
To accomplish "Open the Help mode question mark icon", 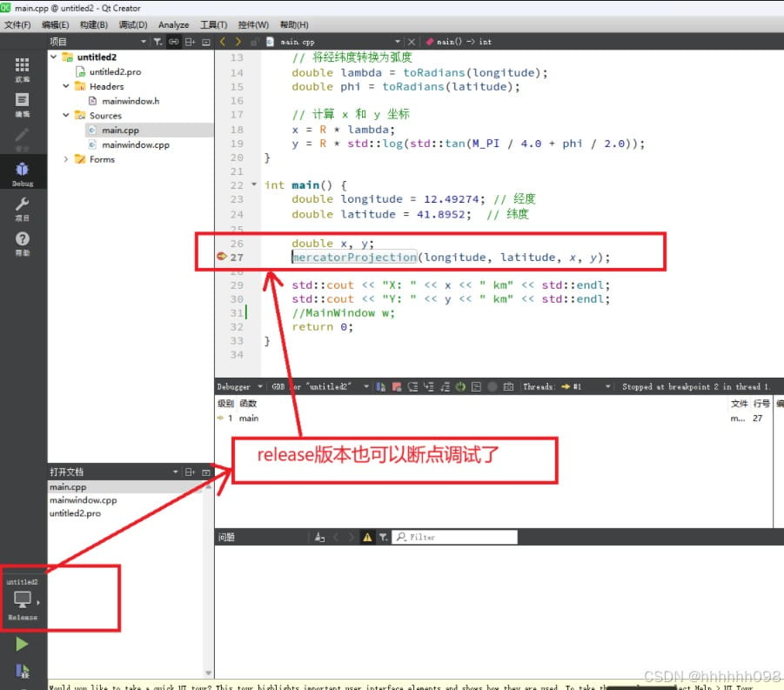I will [23, 242].
